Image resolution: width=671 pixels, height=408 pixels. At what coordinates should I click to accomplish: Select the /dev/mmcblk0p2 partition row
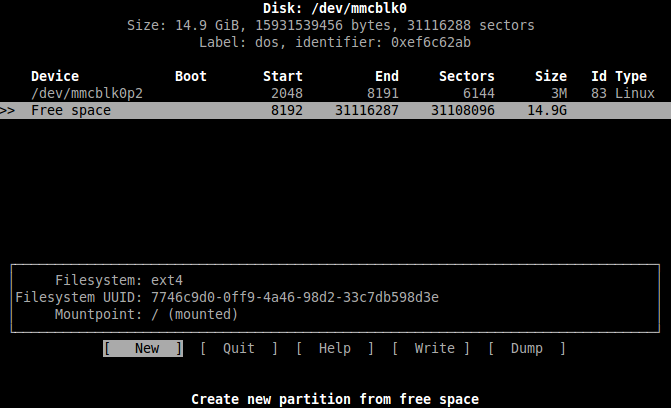[336, 93]
